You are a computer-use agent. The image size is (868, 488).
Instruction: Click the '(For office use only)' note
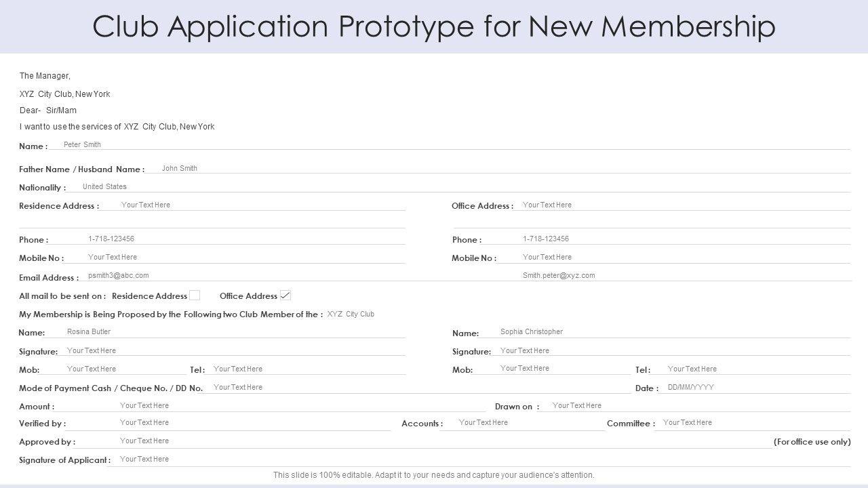pos(812,442)
